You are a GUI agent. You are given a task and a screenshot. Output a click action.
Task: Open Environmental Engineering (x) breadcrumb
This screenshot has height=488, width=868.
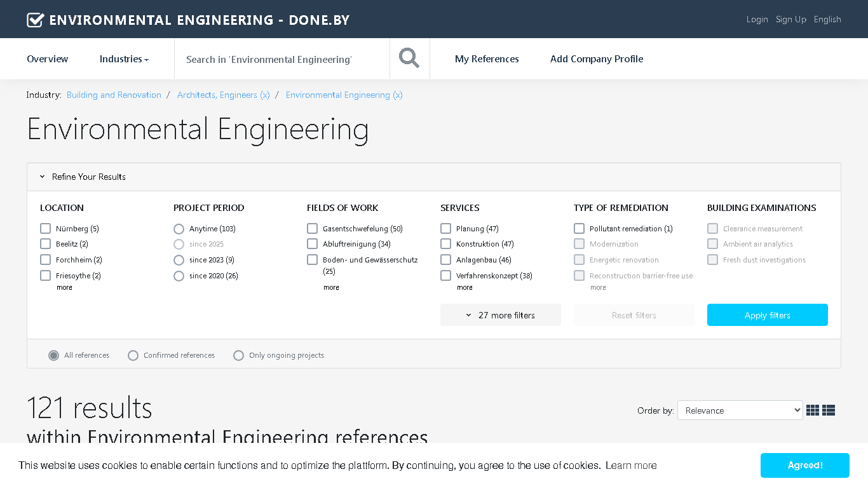pyautogui.click(x=344, y=95)
